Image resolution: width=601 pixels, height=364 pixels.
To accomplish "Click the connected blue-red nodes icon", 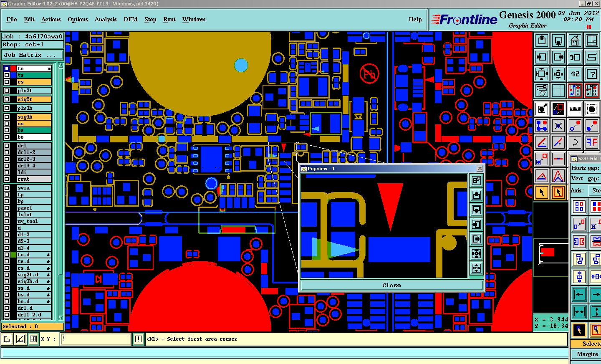I will click(542, 126).
